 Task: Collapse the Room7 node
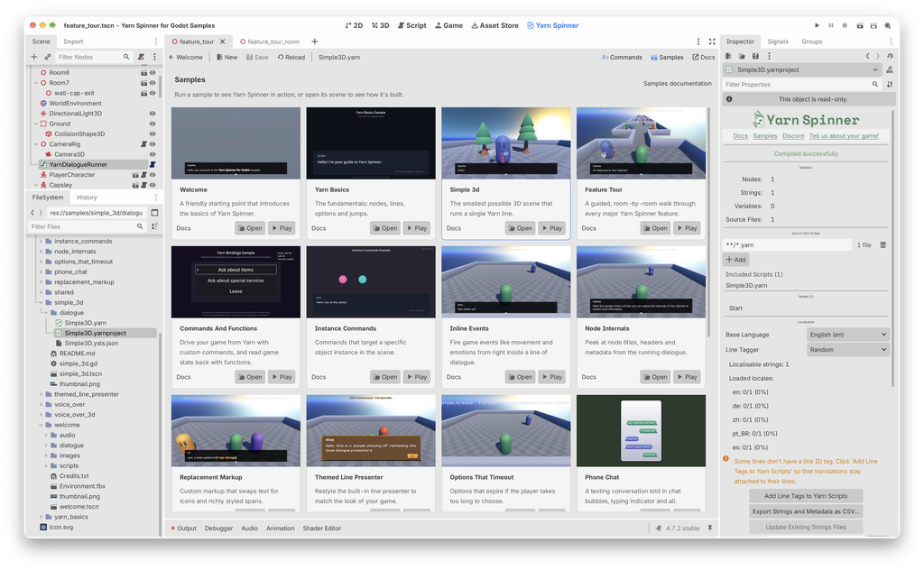36,83
